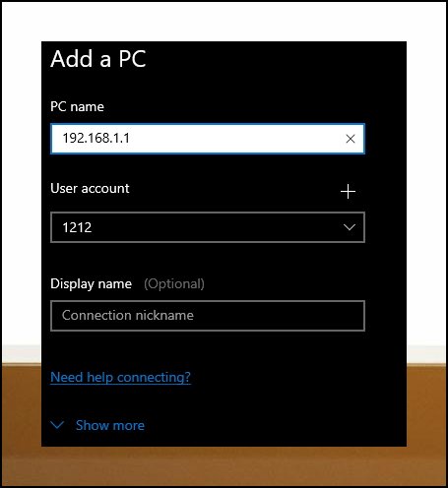Click the User account label
The image size is (448, 488).
pyautogui.click(x=90, y=189)
